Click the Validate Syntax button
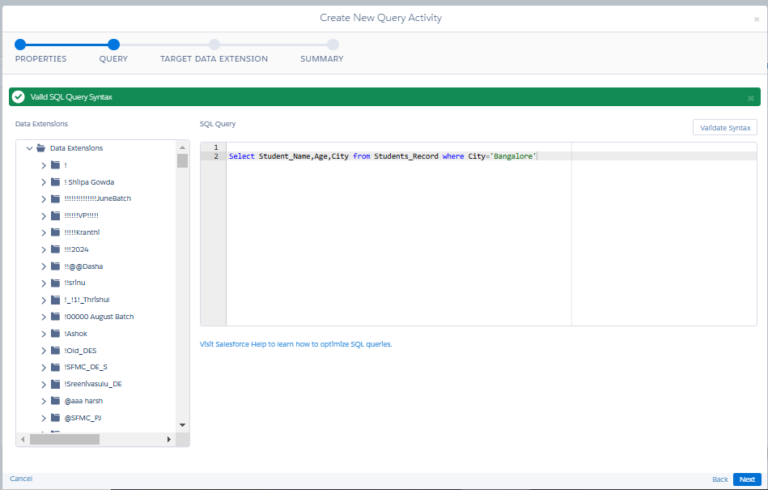 coord(725,127)
